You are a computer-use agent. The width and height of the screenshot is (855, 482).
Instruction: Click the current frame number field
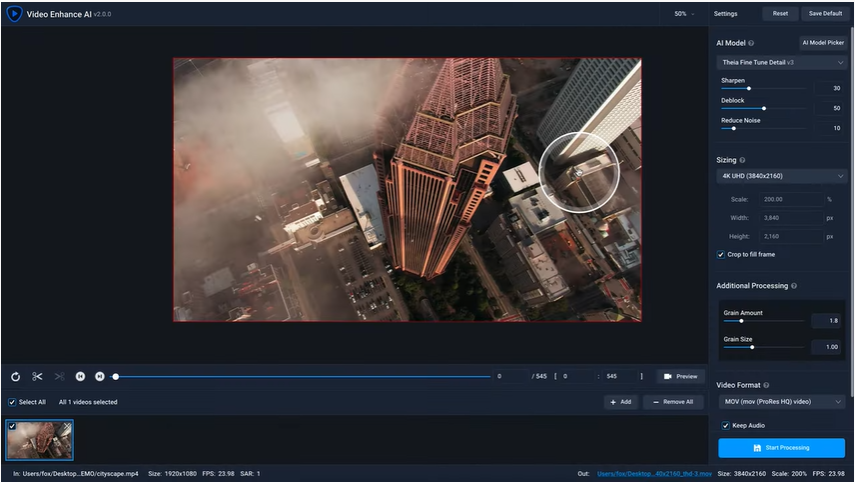click(x=511, y=376)
